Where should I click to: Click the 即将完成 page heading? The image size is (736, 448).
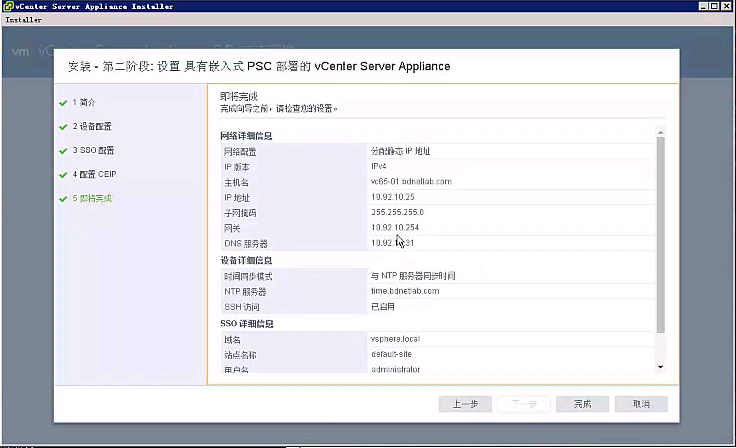[x=238, y=96]
